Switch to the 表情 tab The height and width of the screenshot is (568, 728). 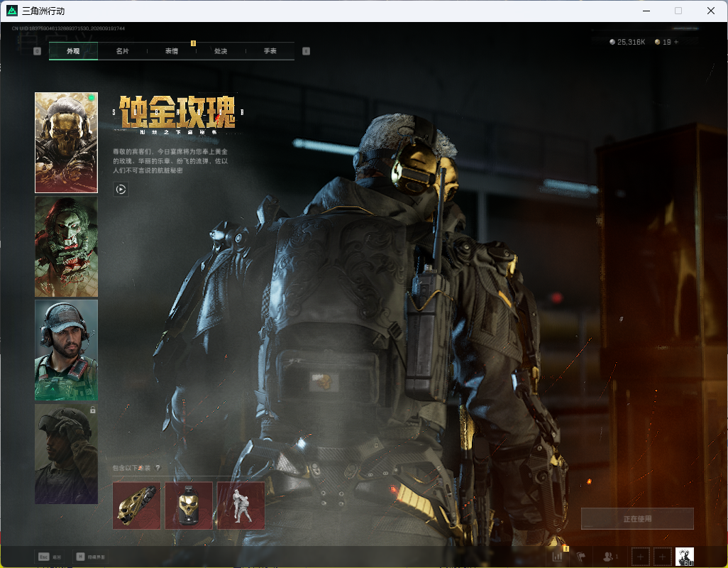[171, 51]
